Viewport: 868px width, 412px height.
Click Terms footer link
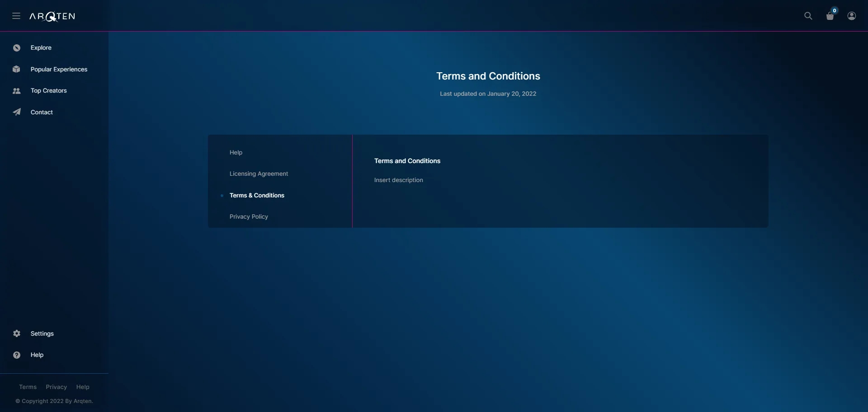[x=28, y=387]
